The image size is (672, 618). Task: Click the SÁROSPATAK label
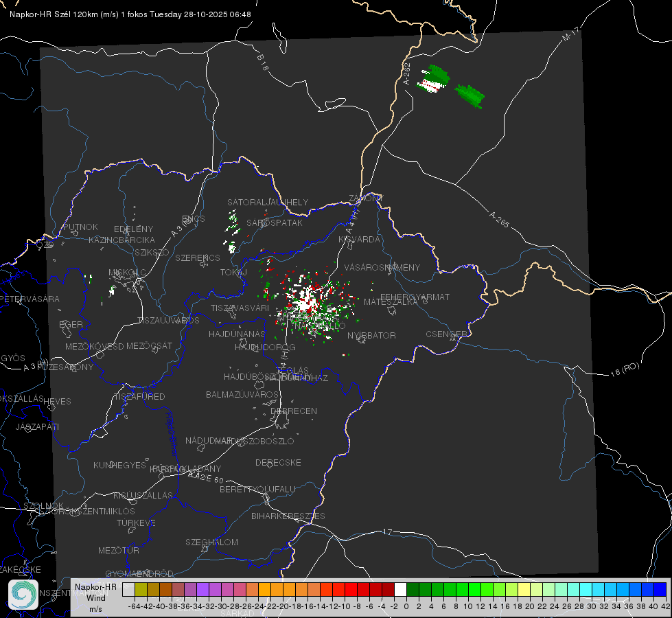[x=275, y=222]
